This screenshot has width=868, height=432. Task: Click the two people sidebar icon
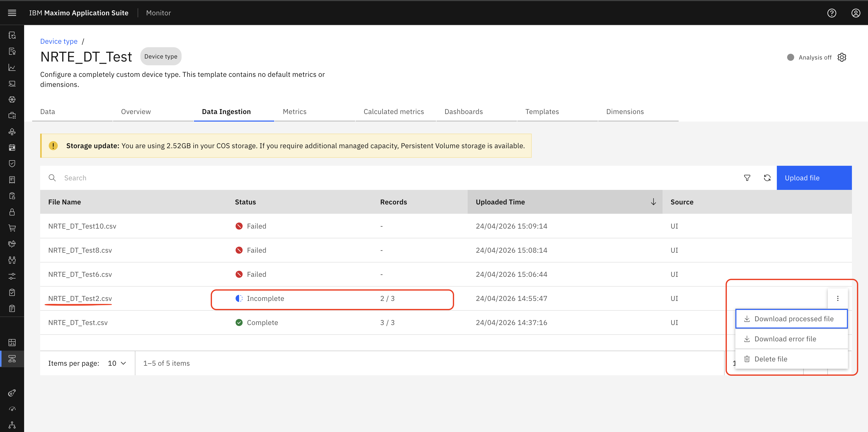coord(12,260)
